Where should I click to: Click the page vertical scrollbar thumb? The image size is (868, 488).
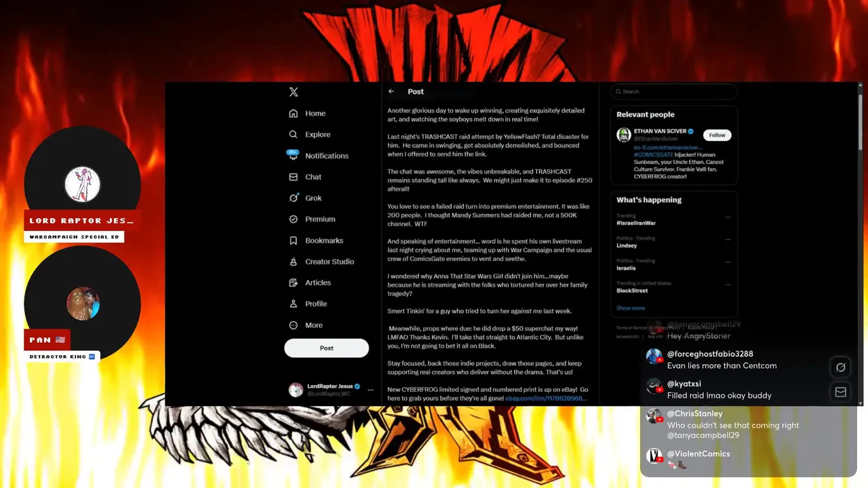[861, 121]
